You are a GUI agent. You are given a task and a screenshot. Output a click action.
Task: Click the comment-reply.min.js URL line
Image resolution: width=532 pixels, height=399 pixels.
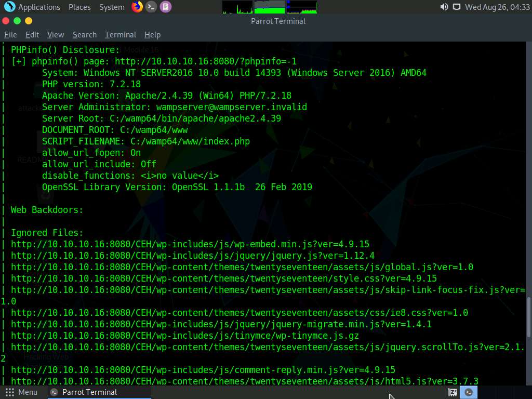(203, 370)
